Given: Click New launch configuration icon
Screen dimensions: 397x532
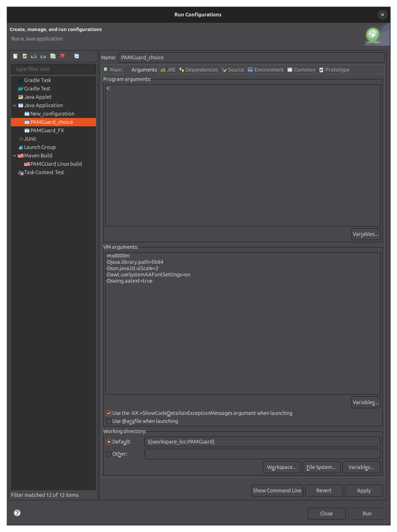Looking at the screenshot, I should 15,56.
